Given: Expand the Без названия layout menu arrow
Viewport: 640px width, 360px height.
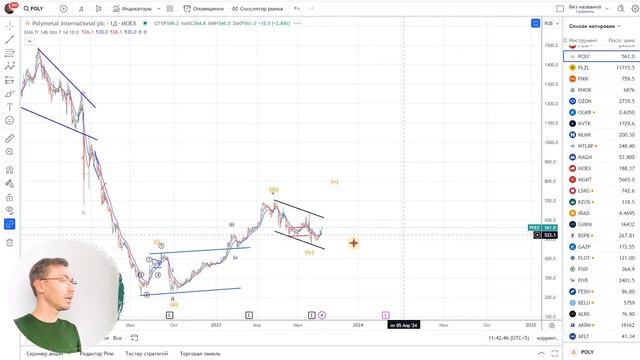Looking at the screenshot, I should pyautogui.click(x=607, y=9).
